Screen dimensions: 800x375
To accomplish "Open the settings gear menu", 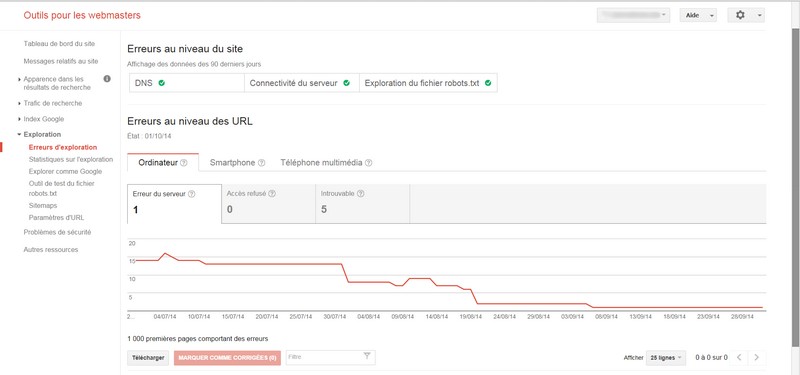I will coord(740,15).
